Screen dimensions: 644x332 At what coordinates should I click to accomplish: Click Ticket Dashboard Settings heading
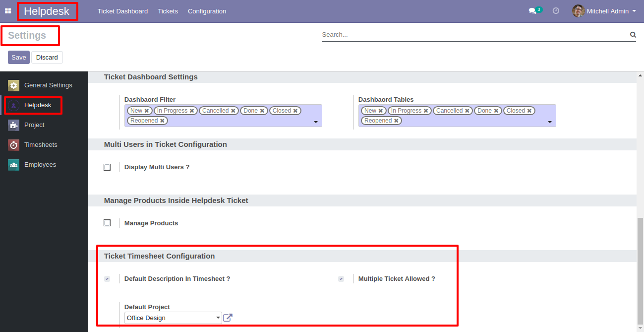151,77
